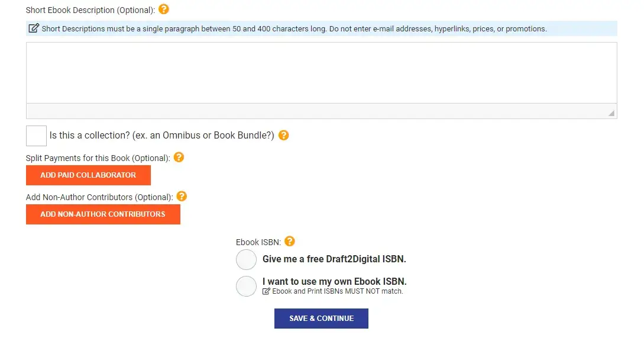Show help for Split Payments for this Book
The width and height of the screenshot is (644, 344).
[x=179, y=157]
